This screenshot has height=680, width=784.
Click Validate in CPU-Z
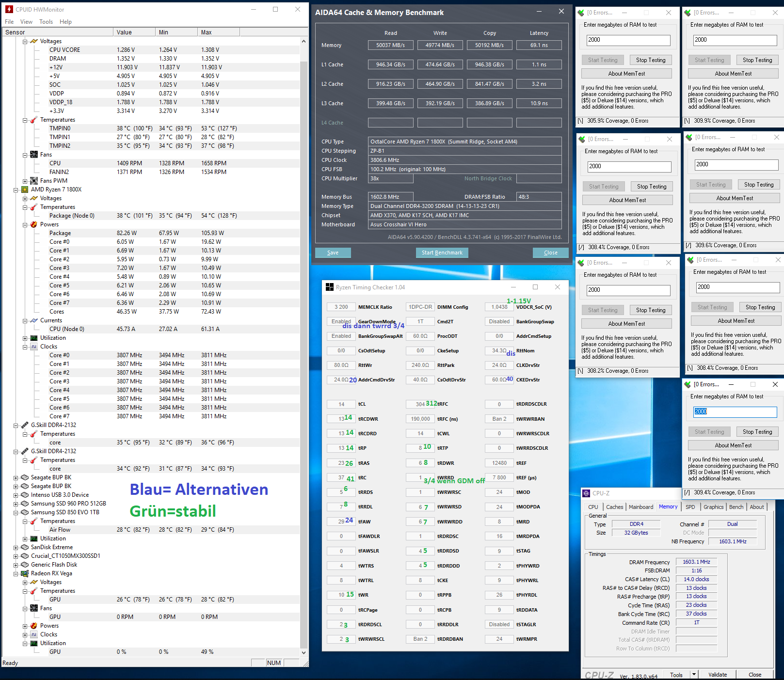pyautogui.click(x=717, y=674)
